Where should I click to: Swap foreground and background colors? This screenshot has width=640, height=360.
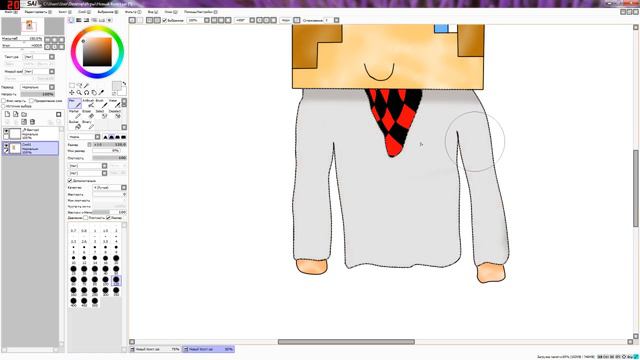coord(124,84)
